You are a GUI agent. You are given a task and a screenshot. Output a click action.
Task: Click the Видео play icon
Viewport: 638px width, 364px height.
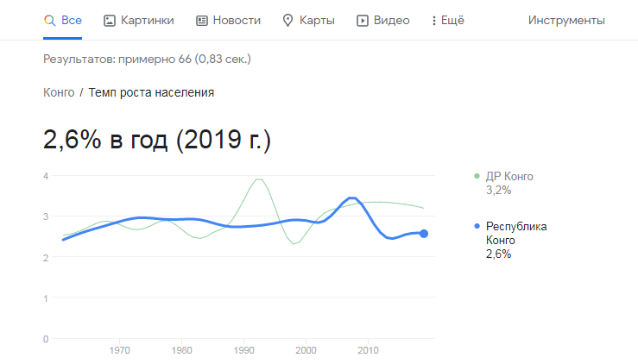(362, 21)
